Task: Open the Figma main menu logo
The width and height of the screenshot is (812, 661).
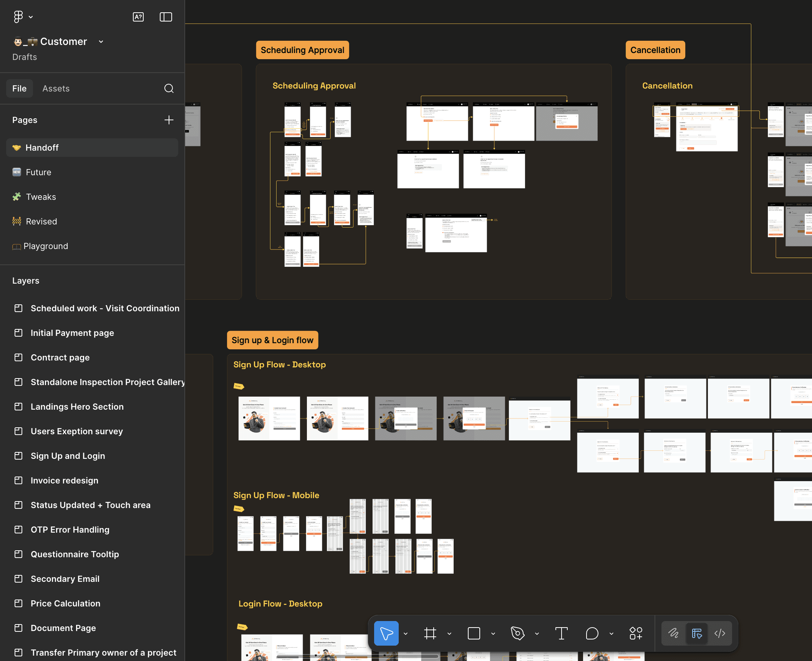Action: click(x=18, y=17)
